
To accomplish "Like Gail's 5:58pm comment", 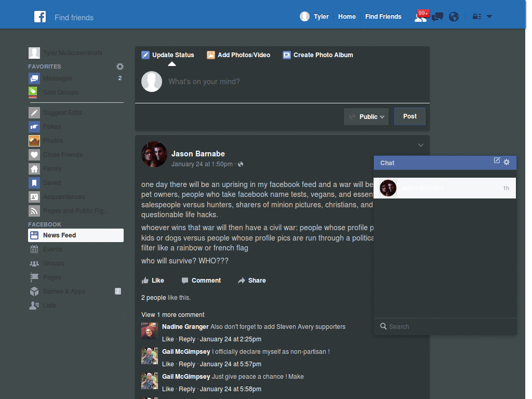I will point(168,389).
